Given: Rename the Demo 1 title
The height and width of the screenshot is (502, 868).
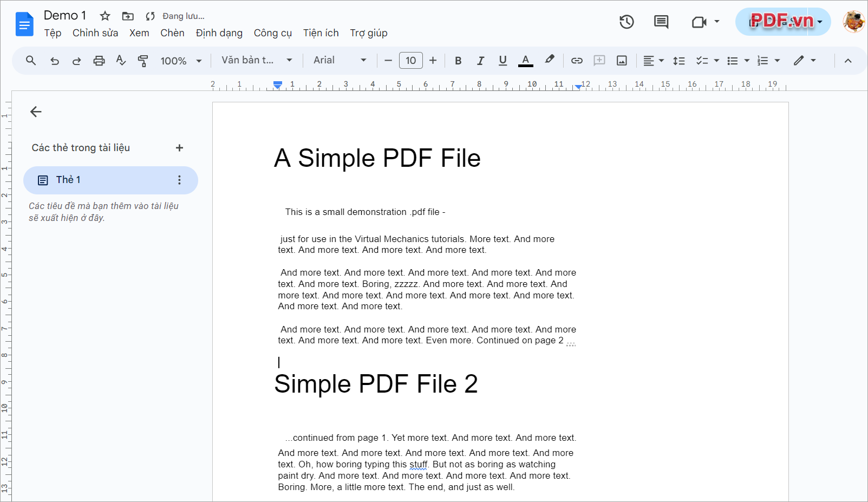Looking at the screenshot, I should click(65, 15).
